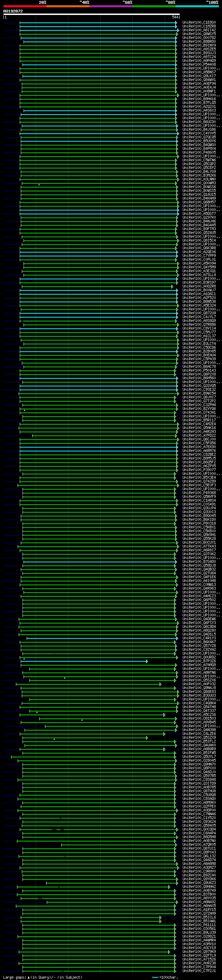The height and width of the screenshot is (980, 222).
Task: Select hit label UniRef100_P54408
Action: tap(199, 64)
